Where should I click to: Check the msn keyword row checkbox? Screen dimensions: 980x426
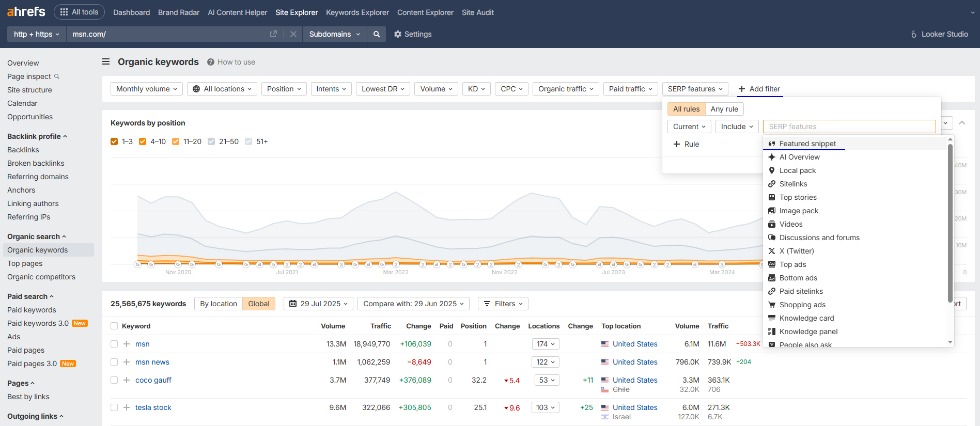point(114,344)
